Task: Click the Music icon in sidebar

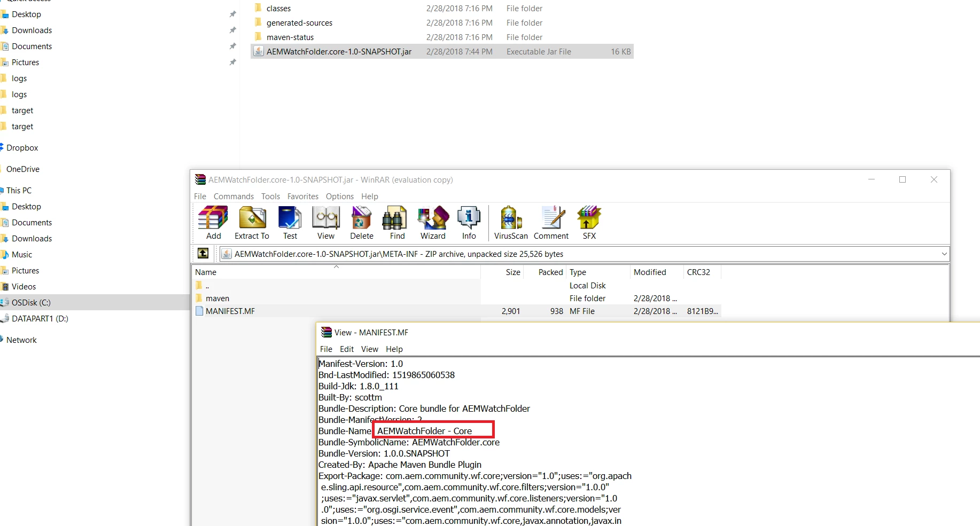Action: click(x=4, y=255)
